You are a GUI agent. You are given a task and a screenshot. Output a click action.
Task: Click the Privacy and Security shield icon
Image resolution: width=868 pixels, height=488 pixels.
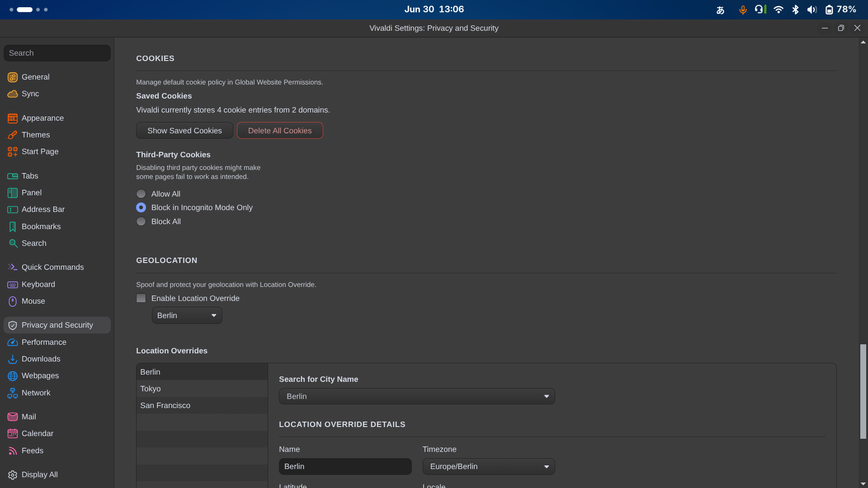coord(13,325)
